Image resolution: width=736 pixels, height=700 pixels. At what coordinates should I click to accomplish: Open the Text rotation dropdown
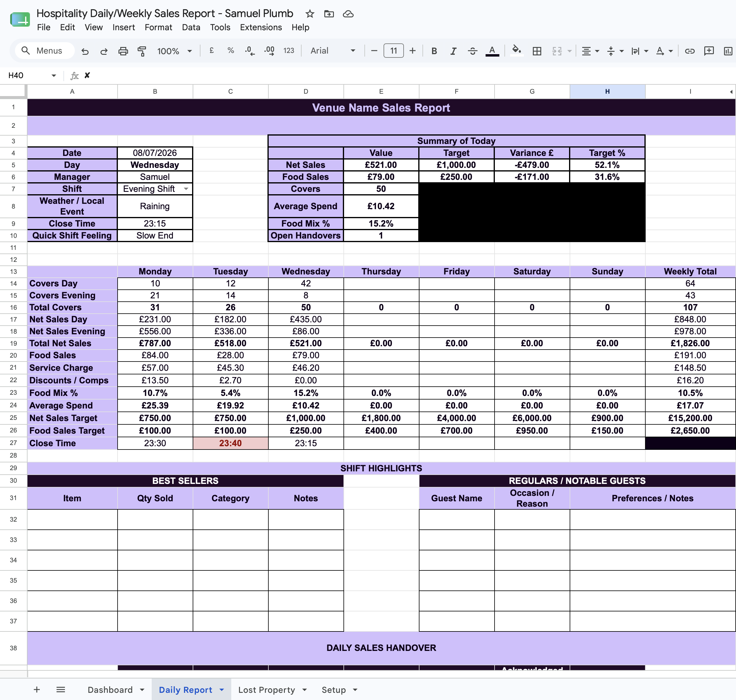pos(664,51)
